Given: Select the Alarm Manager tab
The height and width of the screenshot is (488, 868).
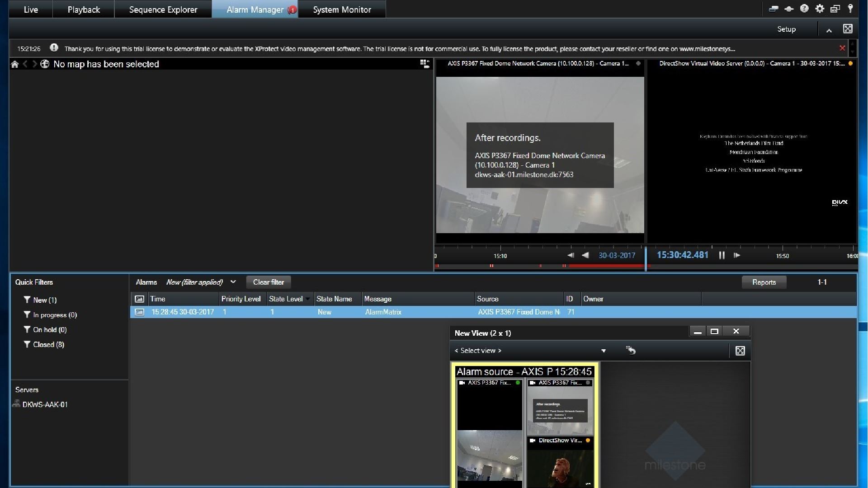Looking at the screenshot, I should (x=255, y=9).
